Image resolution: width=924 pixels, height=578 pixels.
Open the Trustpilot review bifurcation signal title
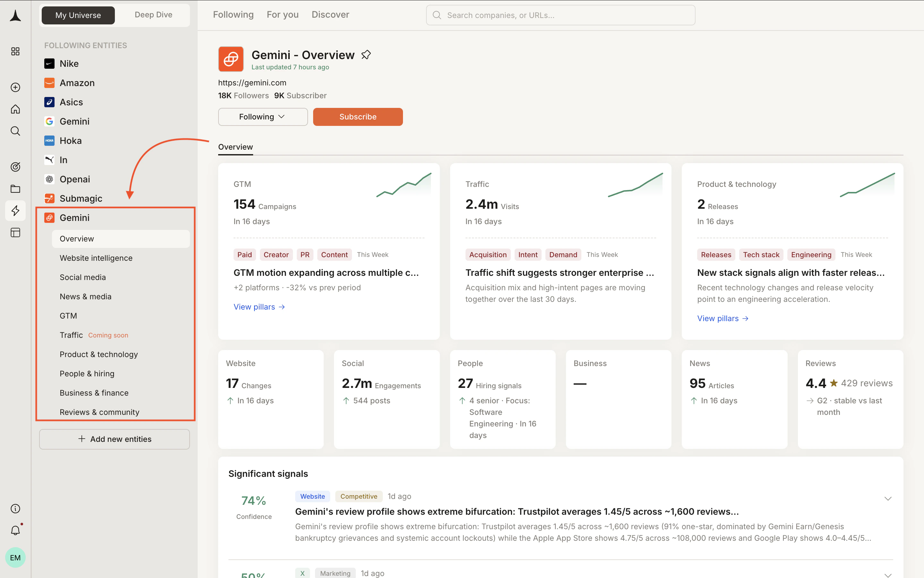[x=517, y=512]
